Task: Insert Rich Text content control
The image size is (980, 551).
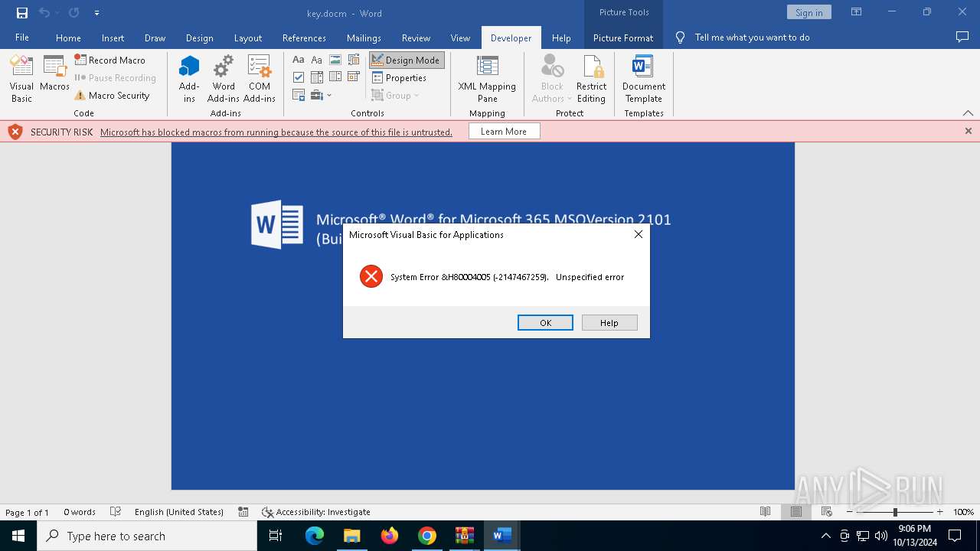Action: pyautogui.click(x=299, y=60)
